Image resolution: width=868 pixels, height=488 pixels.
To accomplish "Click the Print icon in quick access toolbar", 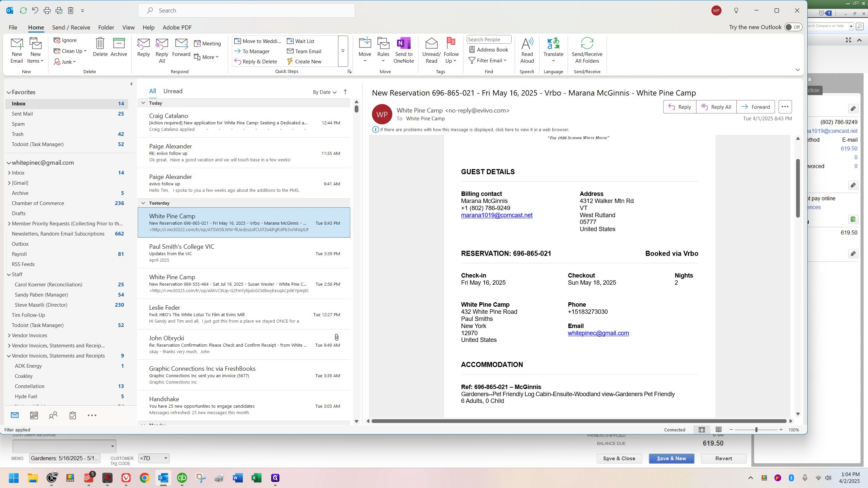I will click(x=47, y=11).
